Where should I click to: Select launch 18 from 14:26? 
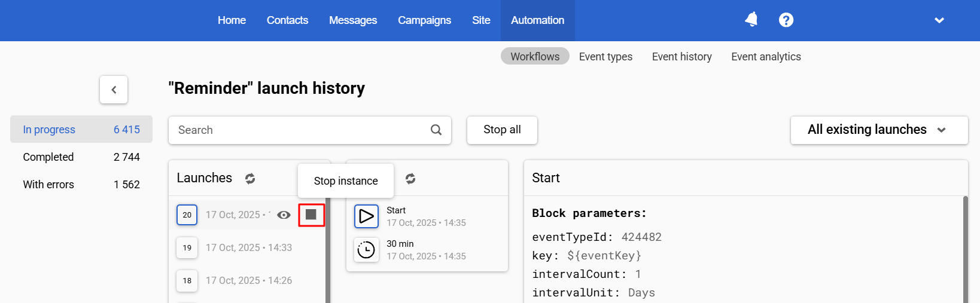[x=248, y=280]
